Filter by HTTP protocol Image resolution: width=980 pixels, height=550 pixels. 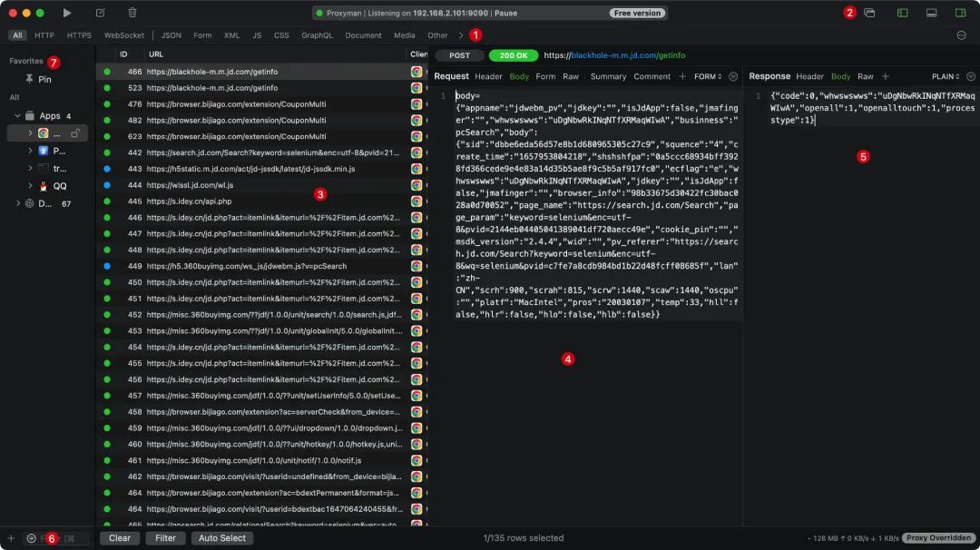click(44, 35)
